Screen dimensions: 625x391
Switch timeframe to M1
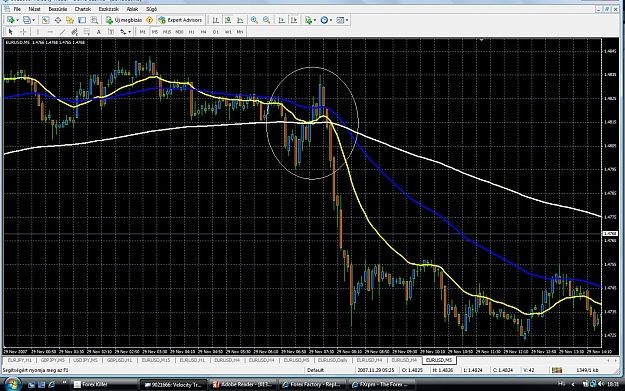143,32
